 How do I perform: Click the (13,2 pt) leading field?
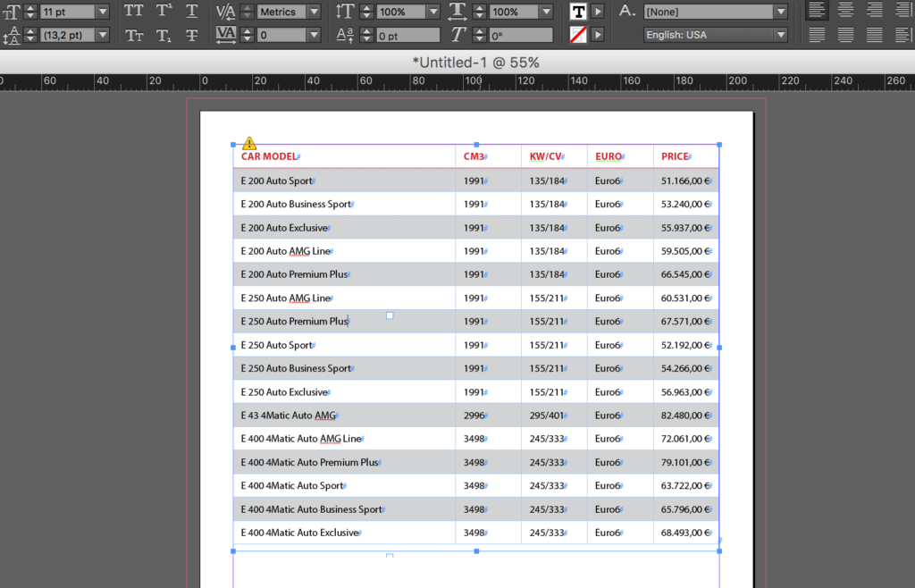68,36
